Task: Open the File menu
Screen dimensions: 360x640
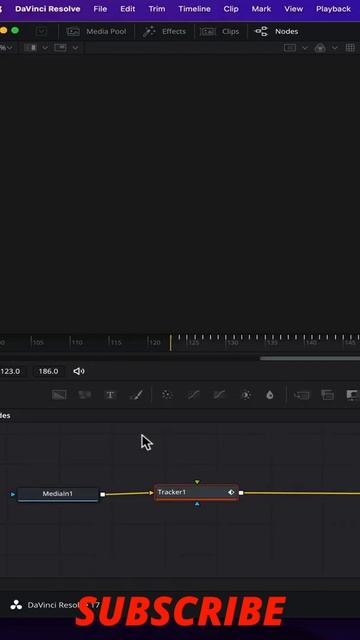Action: [x=100, y=9]
